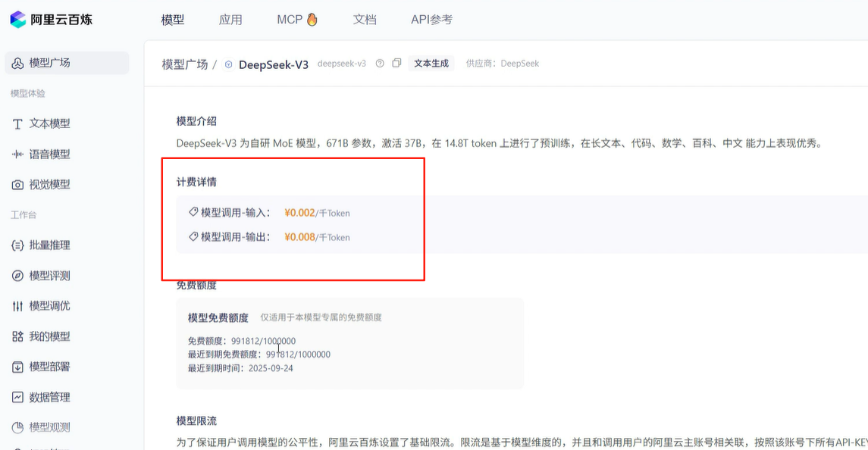Click the 模型介绍 heading
Image resolution: width=868 pixels, height=450 pixels.
(196, 121)
